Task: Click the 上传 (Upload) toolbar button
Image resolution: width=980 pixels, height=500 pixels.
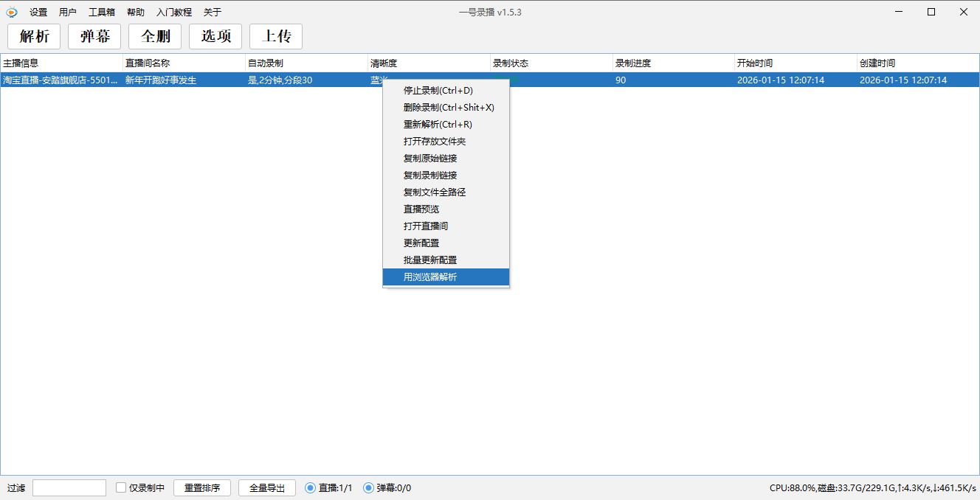Action: (x=275, y=36)
